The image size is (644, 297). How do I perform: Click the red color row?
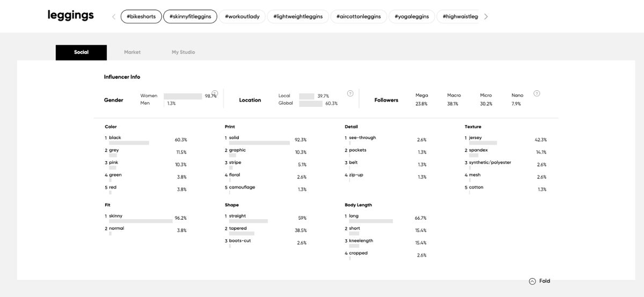[x=146, y=189]
